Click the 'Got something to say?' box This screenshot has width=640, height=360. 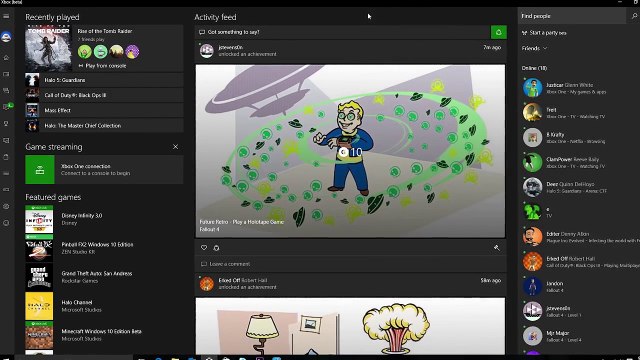tap(343, 32)
